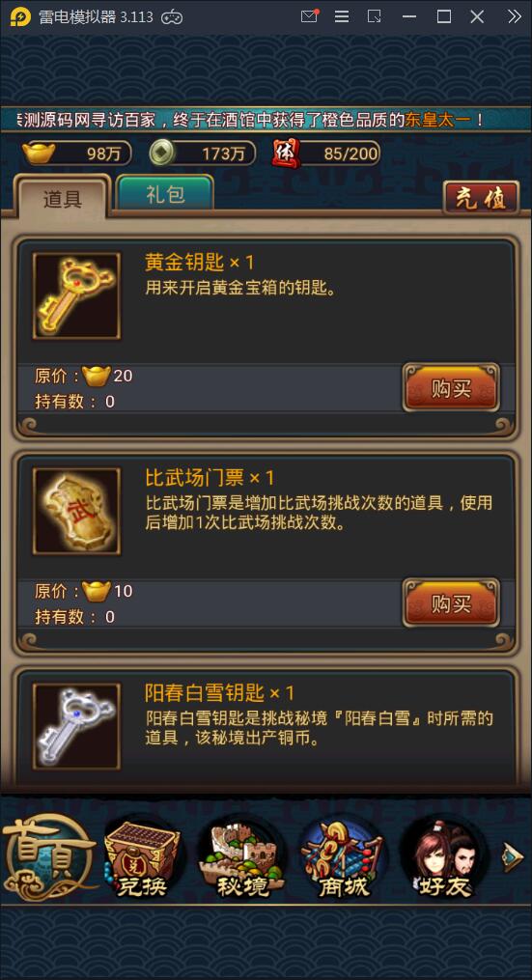
Task: Open the emulator mail envelope icon
Action: coord(309,16)
